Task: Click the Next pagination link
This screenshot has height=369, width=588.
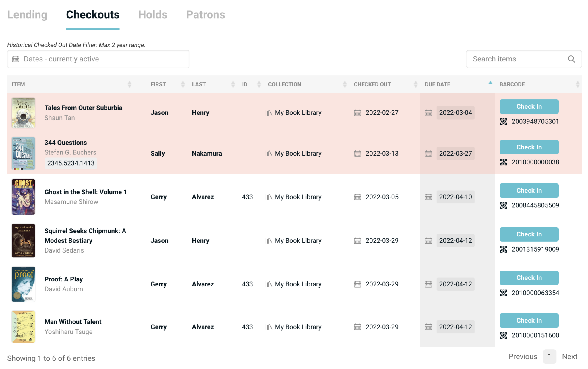Action: click(569, 357)
